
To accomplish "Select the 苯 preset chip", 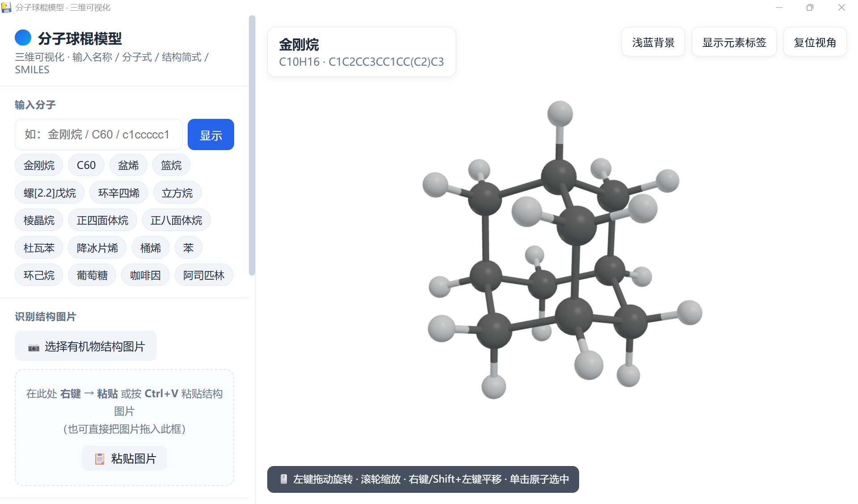I will pyautogui.click(x=189, y=248).
